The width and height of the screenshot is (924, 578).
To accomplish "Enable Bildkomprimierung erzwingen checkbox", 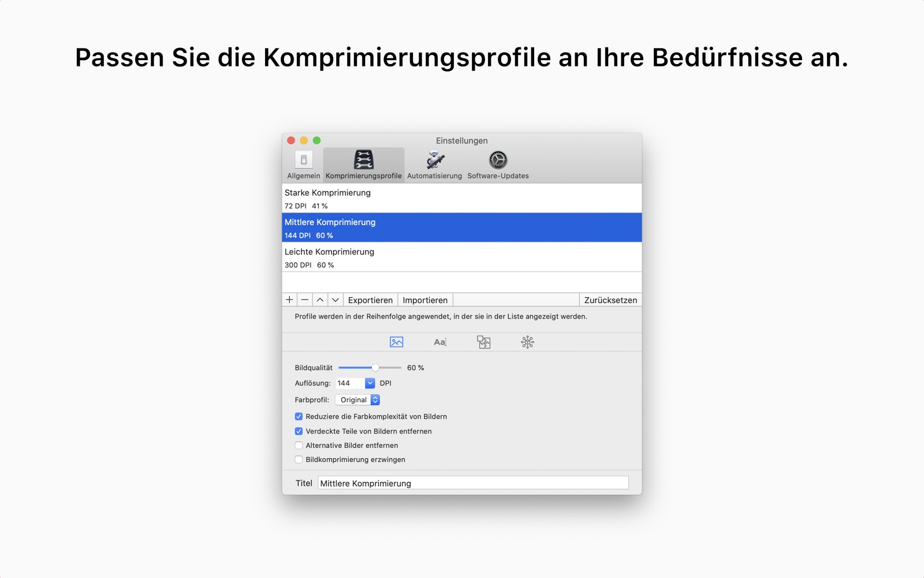I will pyautogui.click(x=299, y=460).
